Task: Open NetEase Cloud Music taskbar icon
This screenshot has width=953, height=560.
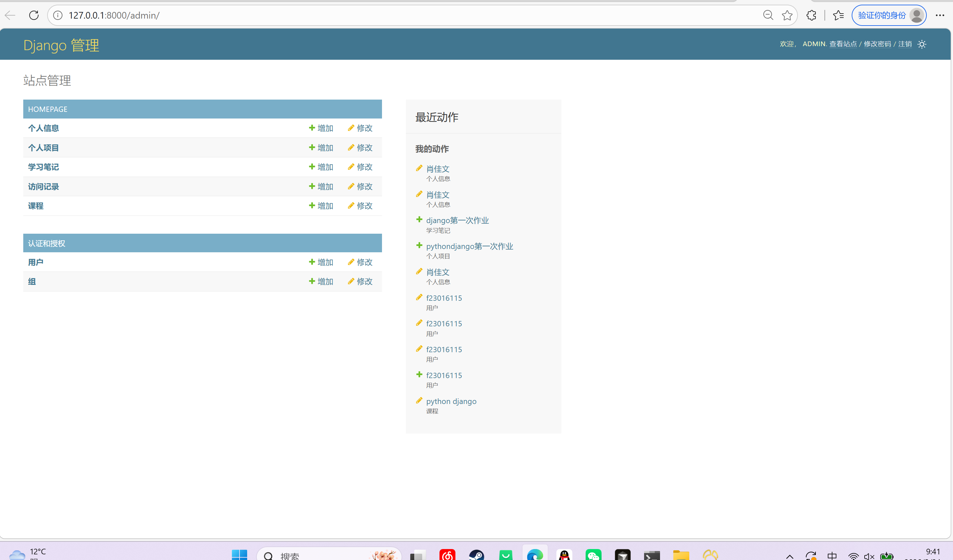Action: [447, 555]
